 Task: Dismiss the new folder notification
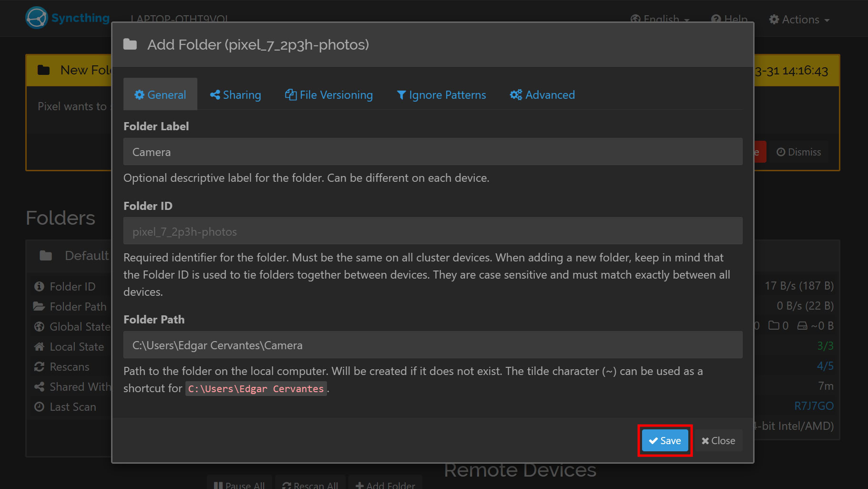point(799,152)
